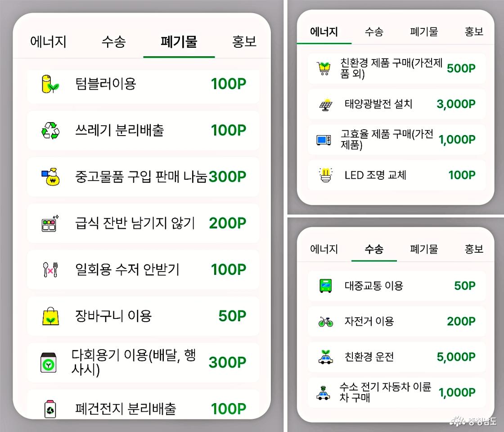The image size is (504, 432).
Task: Open the 에너지 tab on the left panel
Action: click(49, 41)
